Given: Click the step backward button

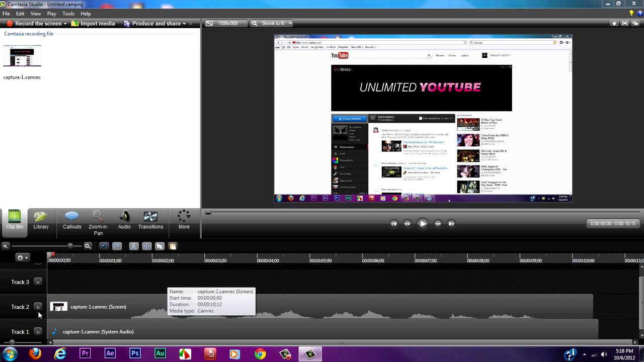Looking at the screenshot, I should click(408, 224).
